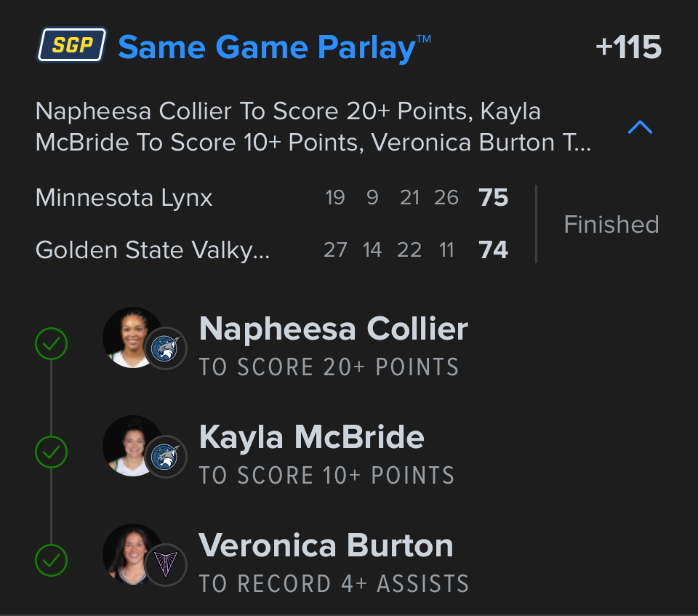Click the SGP badge icon
The height and width of the screenshot is (616, 698).
pos(72,47)
